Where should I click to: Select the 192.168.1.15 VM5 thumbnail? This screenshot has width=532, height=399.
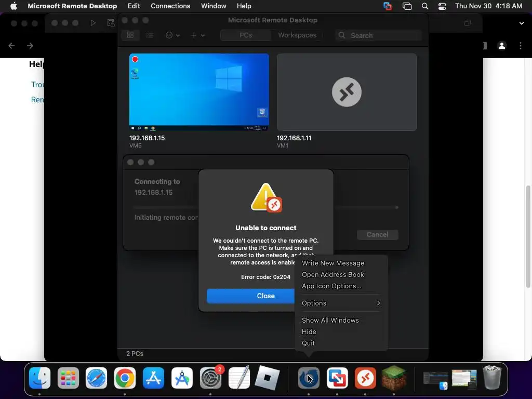199,92
